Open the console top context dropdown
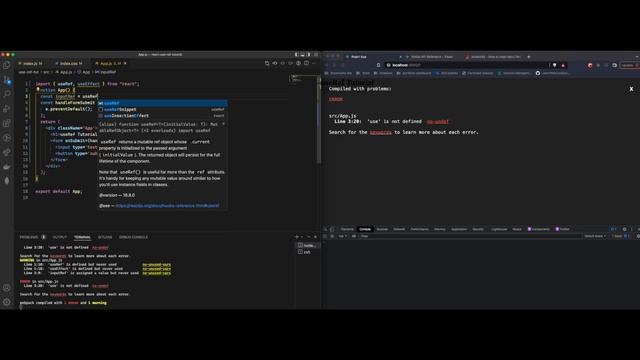 point(342,236)
